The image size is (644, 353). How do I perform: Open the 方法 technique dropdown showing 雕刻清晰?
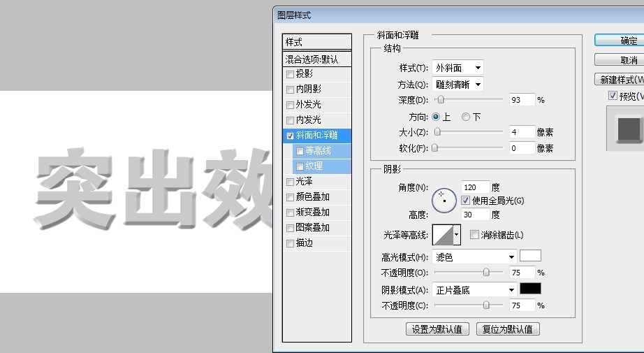[x=458, y=85]
